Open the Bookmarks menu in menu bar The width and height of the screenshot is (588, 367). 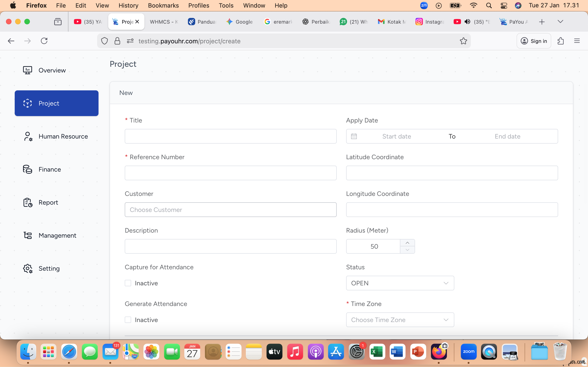[x=163, y=5]
